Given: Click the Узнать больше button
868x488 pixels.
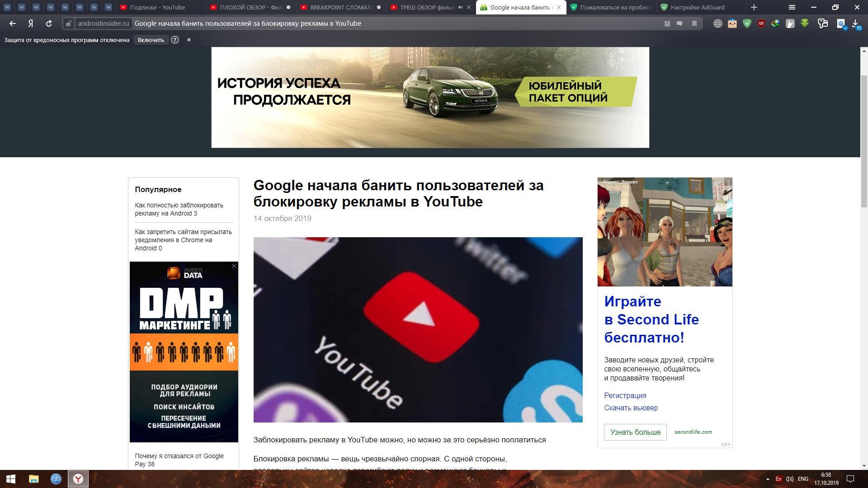Looking at the screenshot, I should click(x=635, y=432).
